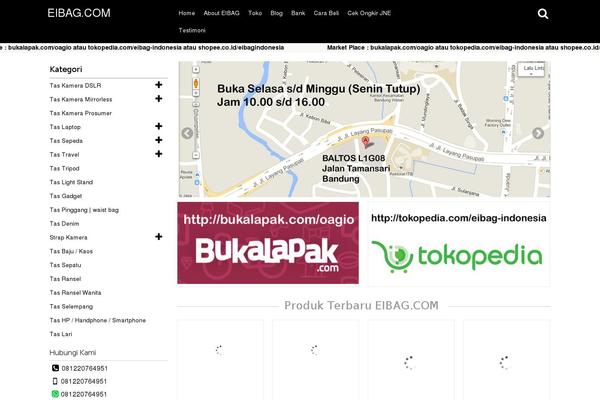This screenshot has height=400, width=600.
Task: Open Tas Baju / Kaos category
Action: tap(71, 251)
